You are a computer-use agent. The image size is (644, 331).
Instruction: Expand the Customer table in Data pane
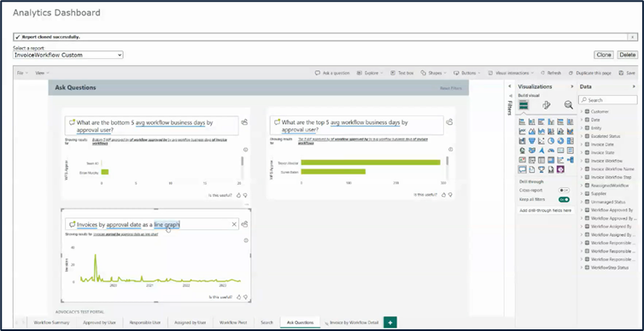[x=582, y=111]
